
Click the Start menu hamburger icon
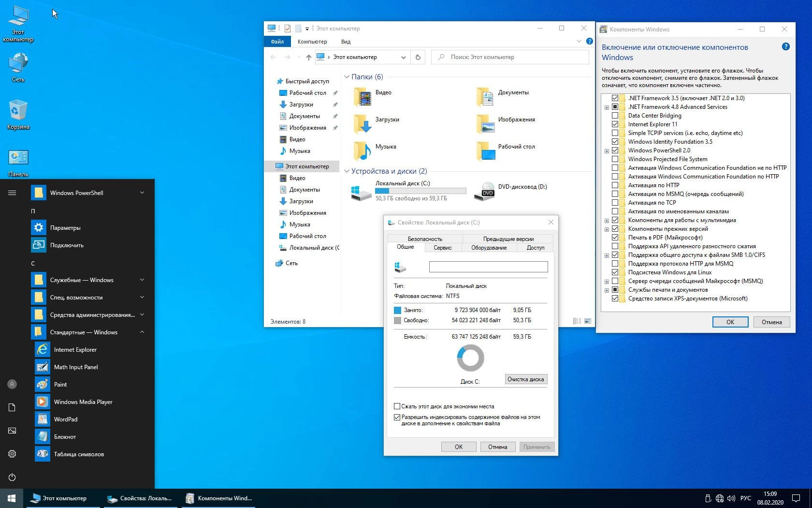tap(12, 193)
